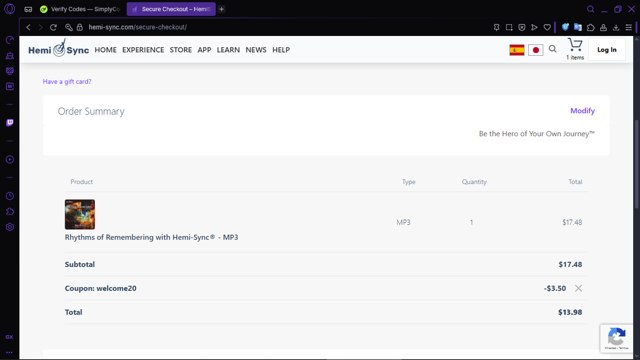Open a new tab with plus button

[x=222, y=9]
